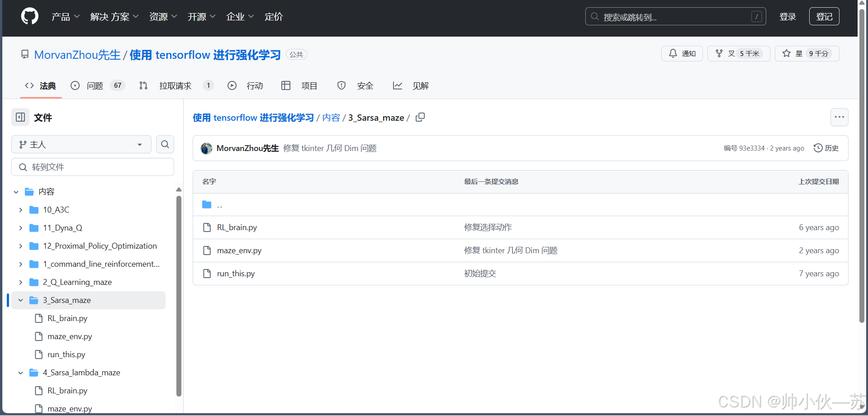View 历史 commit history
The width and height of the screenshot is (868, 416).
(826, 148)
